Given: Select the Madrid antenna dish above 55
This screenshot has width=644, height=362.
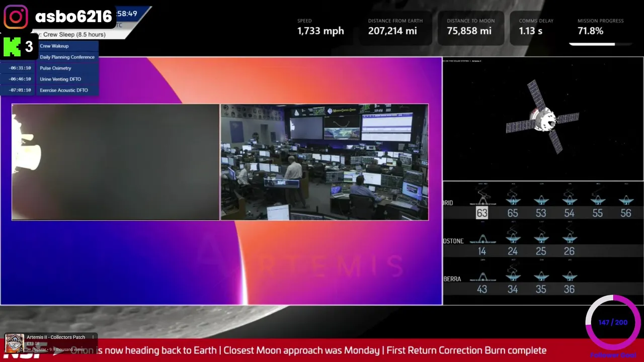Looking at the screenshot, I should click(x=597, y=199).
